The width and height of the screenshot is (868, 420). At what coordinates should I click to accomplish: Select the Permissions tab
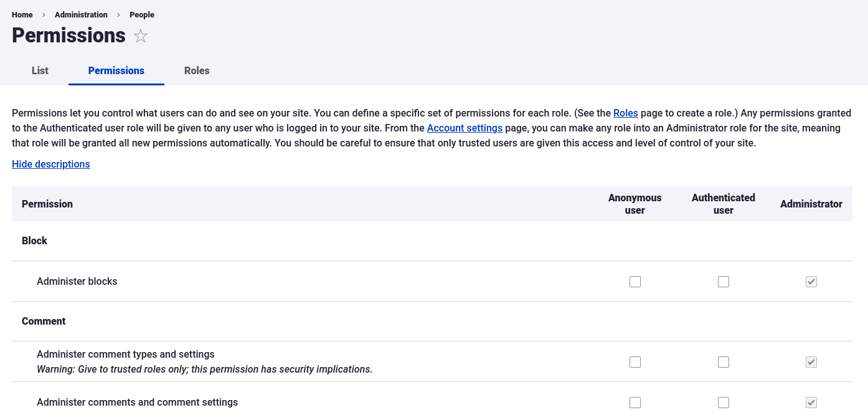click(116, 70)
